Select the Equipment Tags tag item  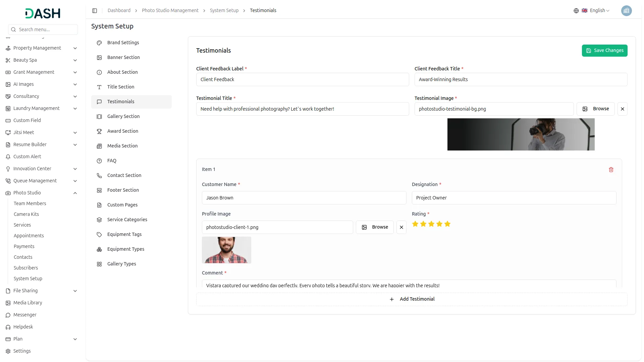coord(124,234)
